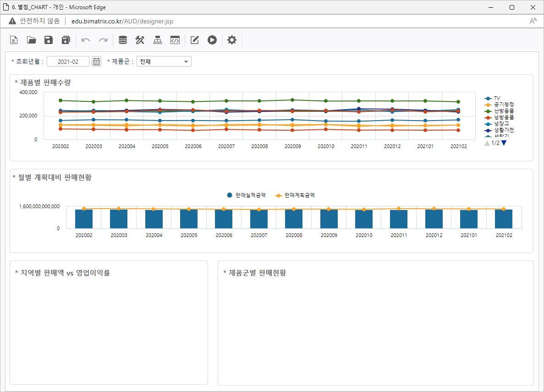The height and width of the screenshot is (392, 544).
Task: Open the hierarchy structure icon
Action: pyautogui.click(x=158, y=40)
